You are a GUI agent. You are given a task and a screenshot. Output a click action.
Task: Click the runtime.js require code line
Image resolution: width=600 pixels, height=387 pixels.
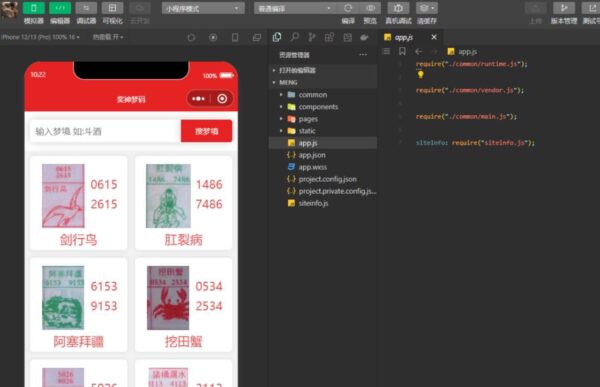click(471, 64)
